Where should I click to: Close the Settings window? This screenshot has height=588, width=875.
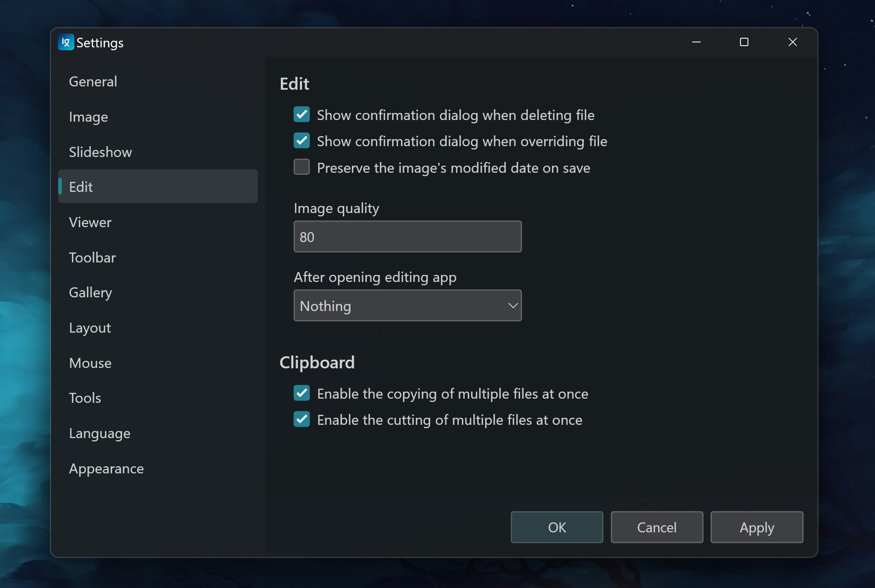click(x=792, y=42)
